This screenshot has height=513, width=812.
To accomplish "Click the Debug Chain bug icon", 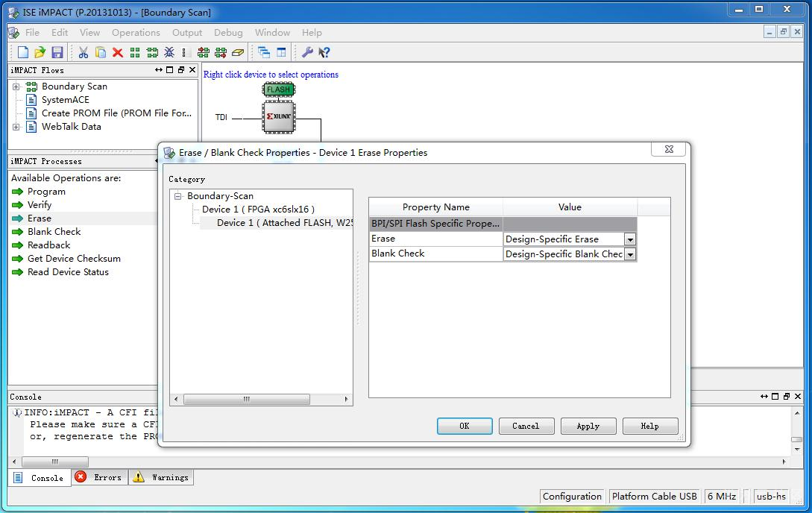I will coord(169,52).
